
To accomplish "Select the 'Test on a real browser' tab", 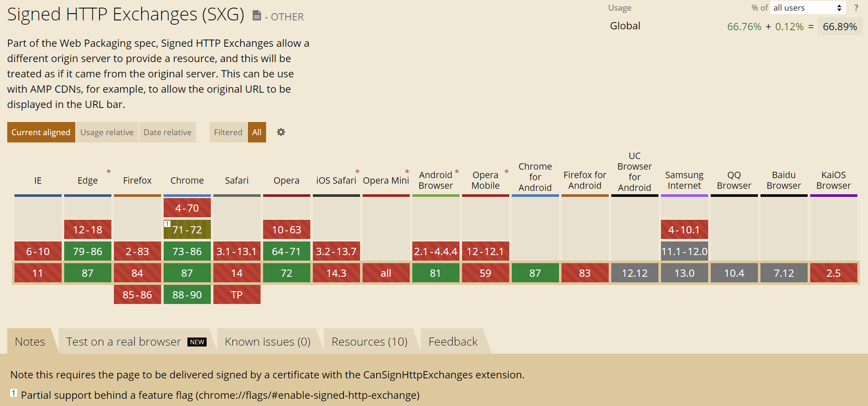I will coord(123,341).
